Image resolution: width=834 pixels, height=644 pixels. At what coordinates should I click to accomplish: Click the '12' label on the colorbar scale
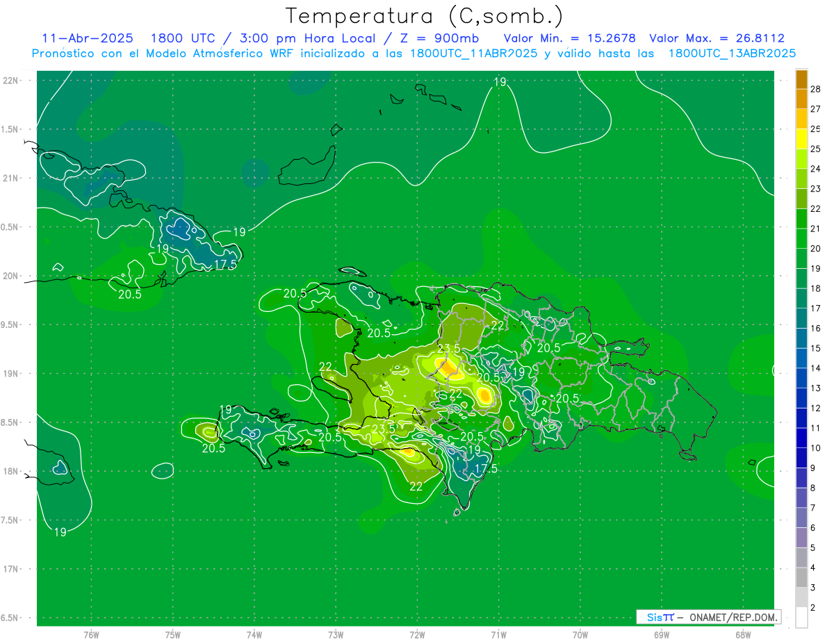point(815,408)
